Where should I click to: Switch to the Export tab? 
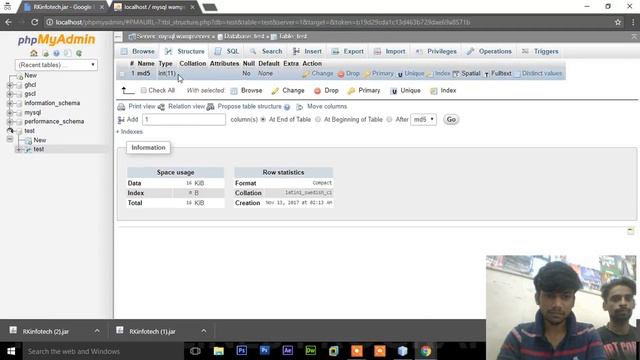click(x=348, y=51)
